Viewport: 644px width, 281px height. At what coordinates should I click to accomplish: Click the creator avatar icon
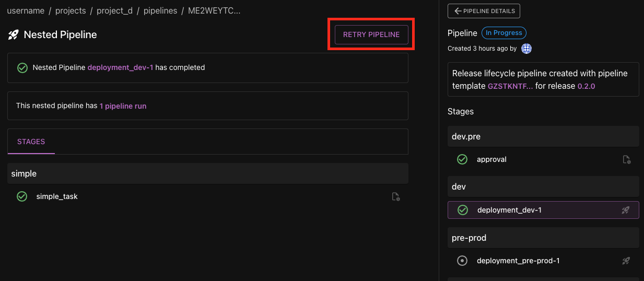click(x=526, y=49)
